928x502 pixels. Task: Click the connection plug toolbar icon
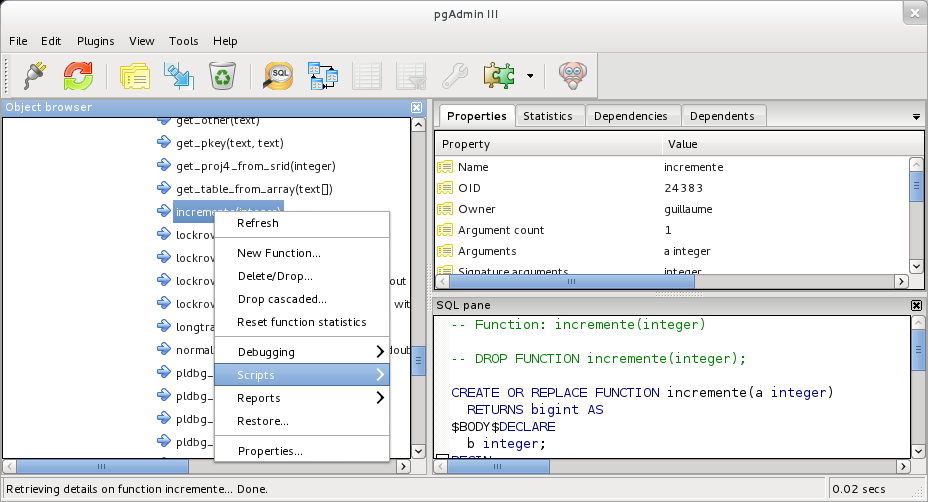click(36, 76)
